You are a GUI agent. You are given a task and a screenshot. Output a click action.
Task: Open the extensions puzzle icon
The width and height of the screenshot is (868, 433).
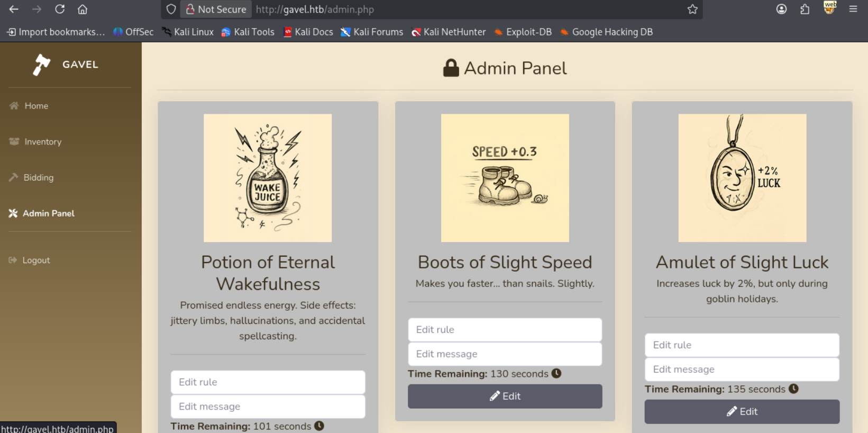[805, 9]
